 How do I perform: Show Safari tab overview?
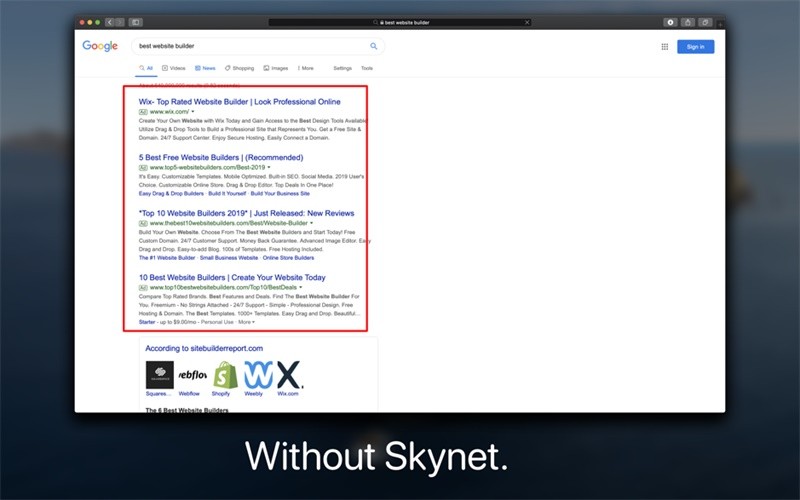click(705, 22)
